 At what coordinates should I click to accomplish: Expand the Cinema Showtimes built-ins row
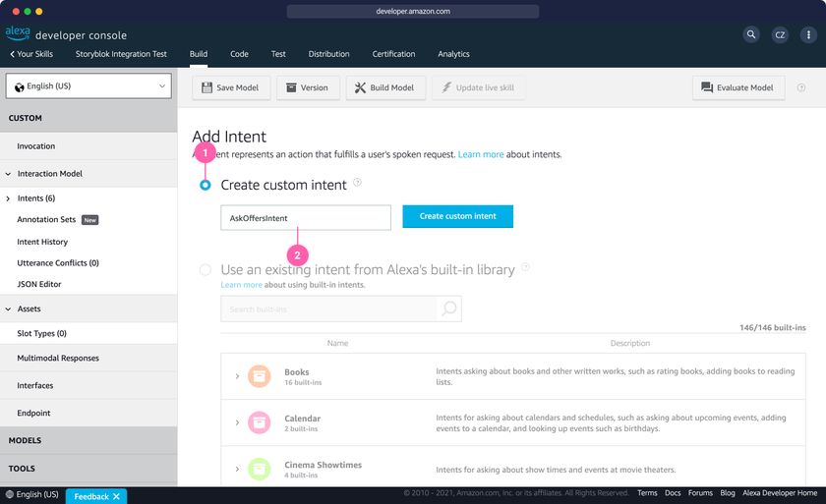(237, 469)
